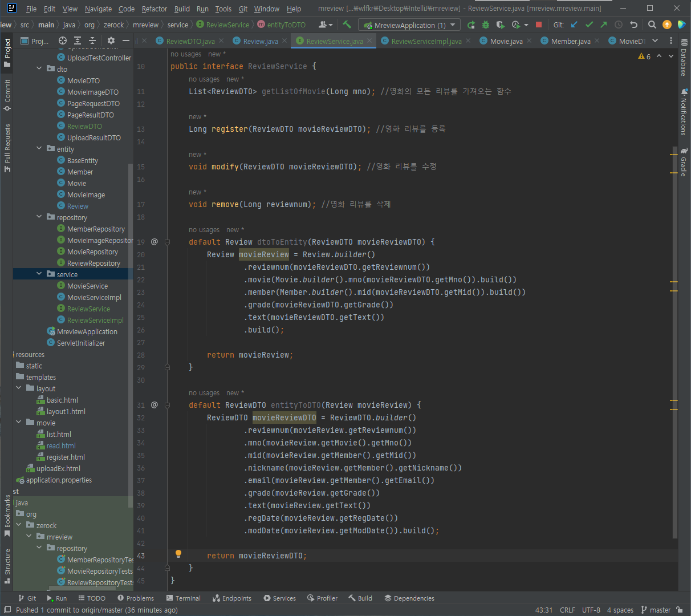Image resolution: width=691 pixels, height=616 pixels.
Task: Click the @ annotation gutter icon near dtoToEntity
Action: tap(154, 242)
